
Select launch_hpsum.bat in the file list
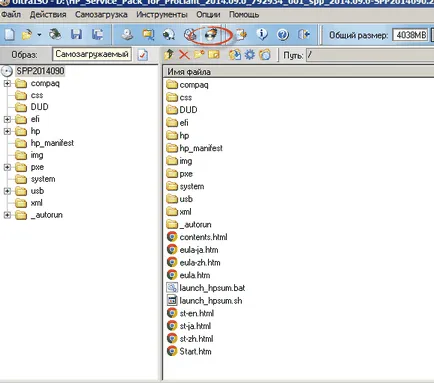[212, 288]
